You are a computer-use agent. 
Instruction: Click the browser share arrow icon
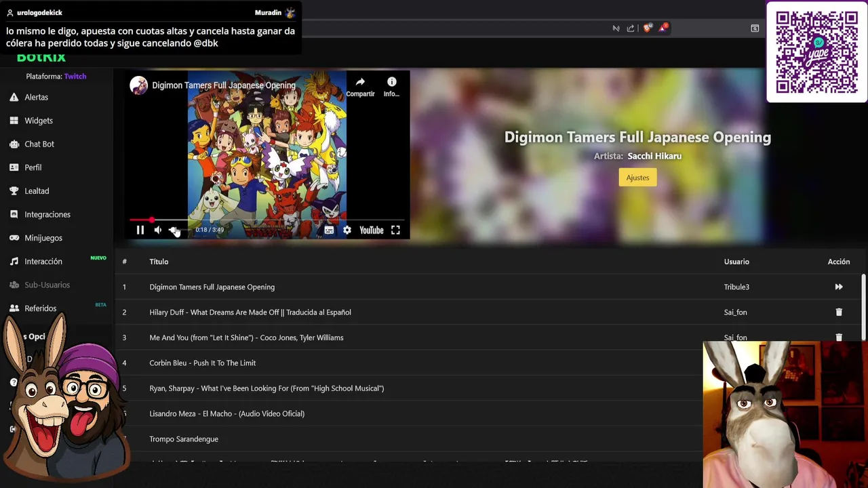pyautogui.click(x=631, y=28)
